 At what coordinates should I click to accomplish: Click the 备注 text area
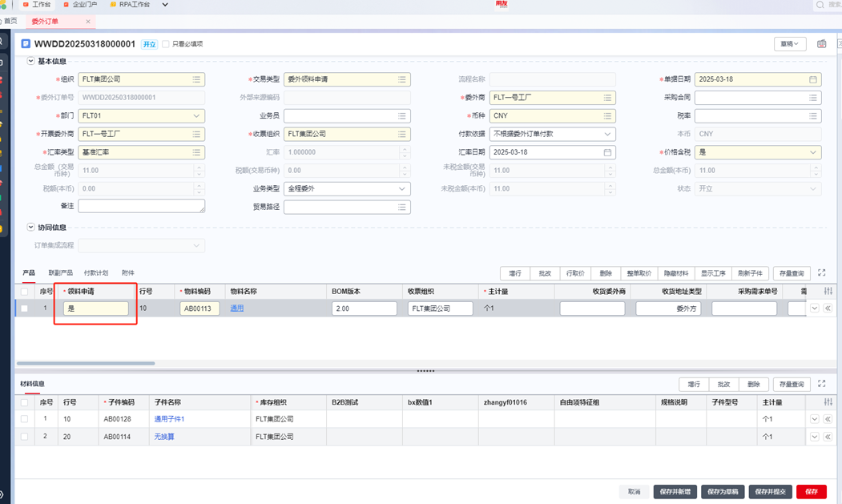[x=141, y=206]
